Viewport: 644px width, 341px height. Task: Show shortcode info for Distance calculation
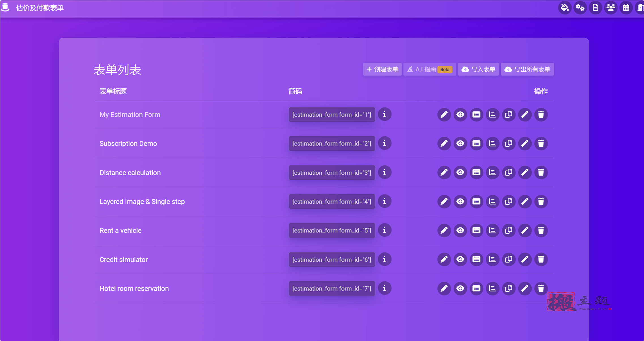click(384, 172)
